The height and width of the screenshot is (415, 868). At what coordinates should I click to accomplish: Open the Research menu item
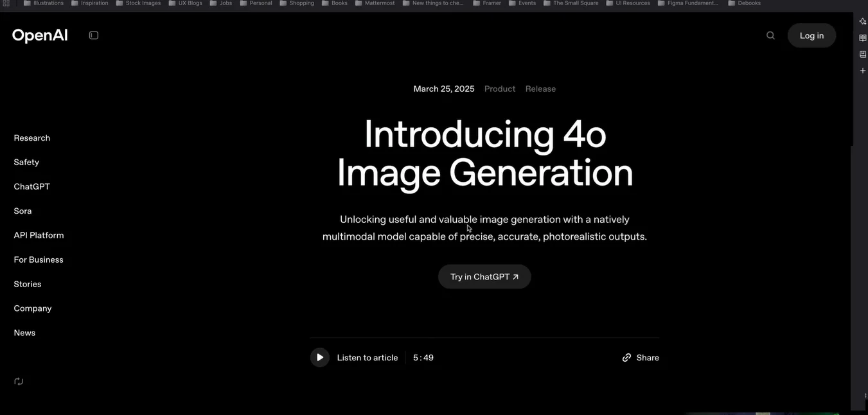(x=32, y=138)
